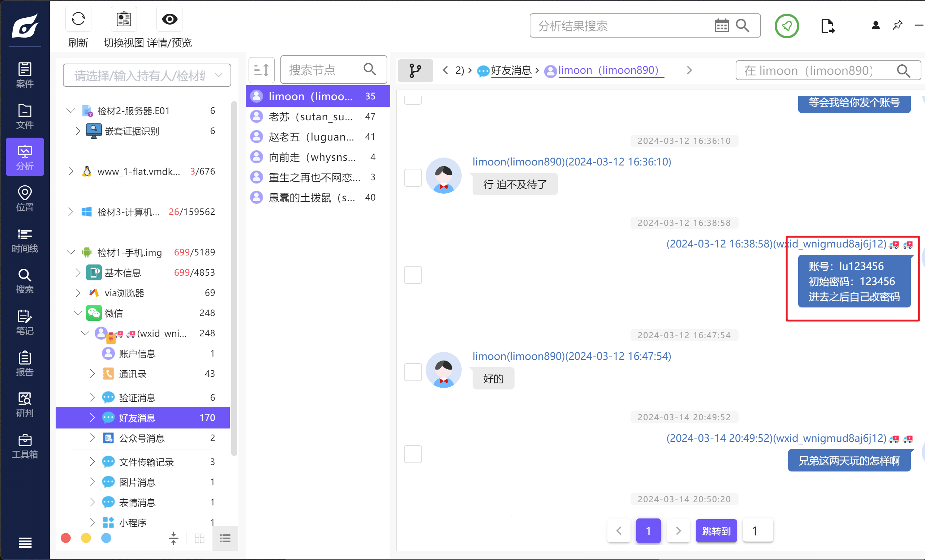This screenshot has width=925, height=560.
Task: Click the sort order icon beside the node search
Action: tap(261, 70)
